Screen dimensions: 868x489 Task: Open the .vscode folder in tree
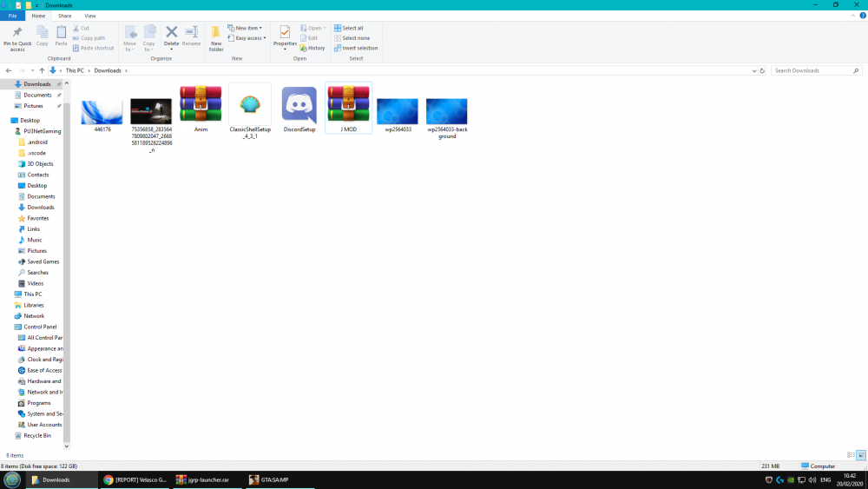pyautogui.click(x=36, y=153)
